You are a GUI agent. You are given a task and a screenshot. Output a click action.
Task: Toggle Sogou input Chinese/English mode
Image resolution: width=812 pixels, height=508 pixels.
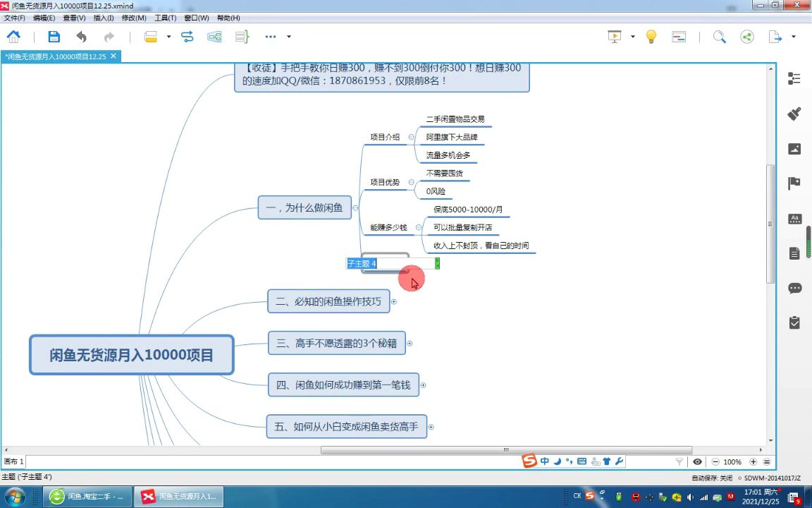(545, 461)
